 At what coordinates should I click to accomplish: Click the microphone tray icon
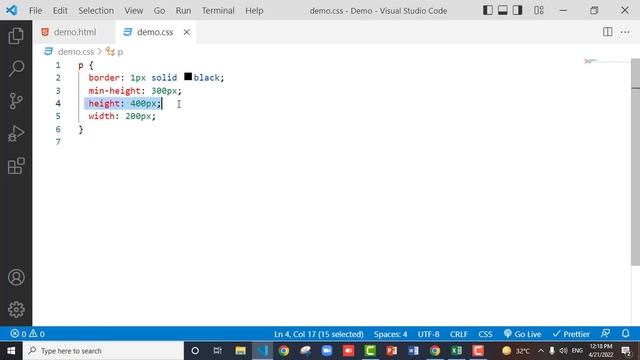[552, 351]
